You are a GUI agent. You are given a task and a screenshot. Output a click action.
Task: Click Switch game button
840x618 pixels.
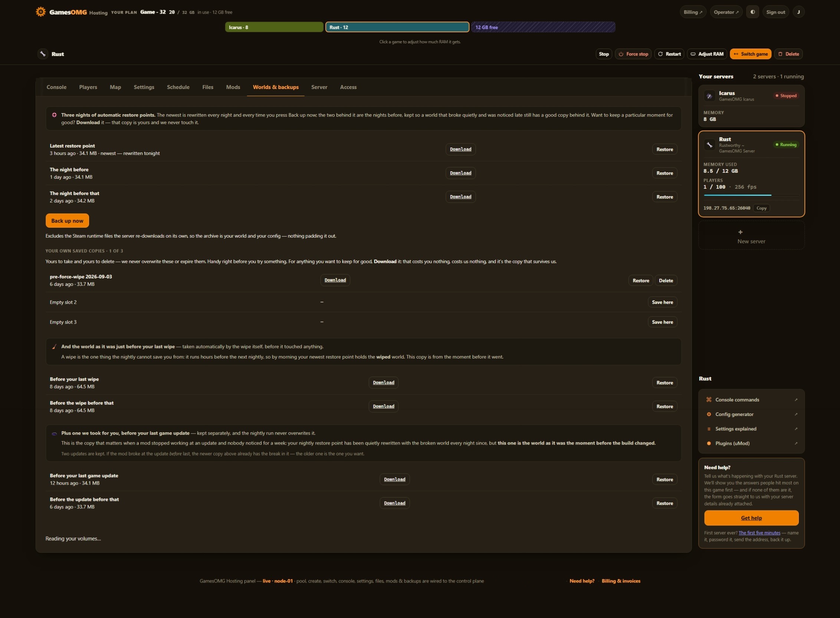click(x=750, y=54)
